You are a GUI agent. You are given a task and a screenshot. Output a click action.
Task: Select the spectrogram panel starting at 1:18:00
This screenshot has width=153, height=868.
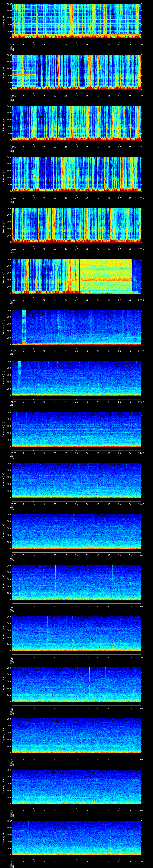[x=77, y=225]
